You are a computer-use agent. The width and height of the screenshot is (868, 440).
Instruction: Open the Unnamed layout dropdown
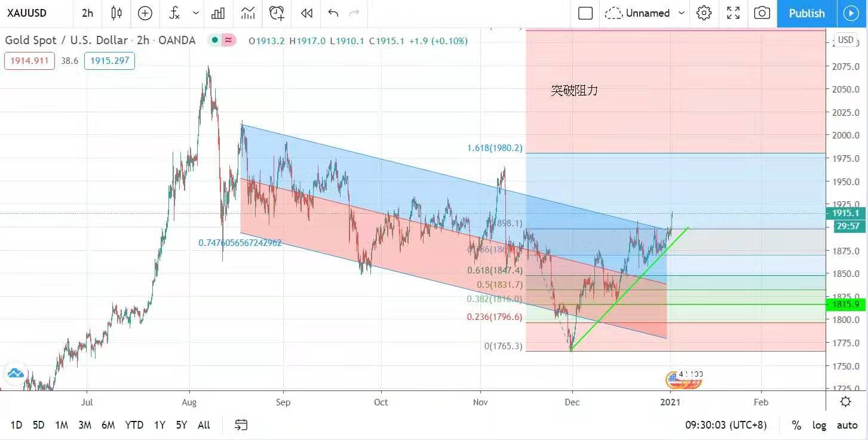682,13
